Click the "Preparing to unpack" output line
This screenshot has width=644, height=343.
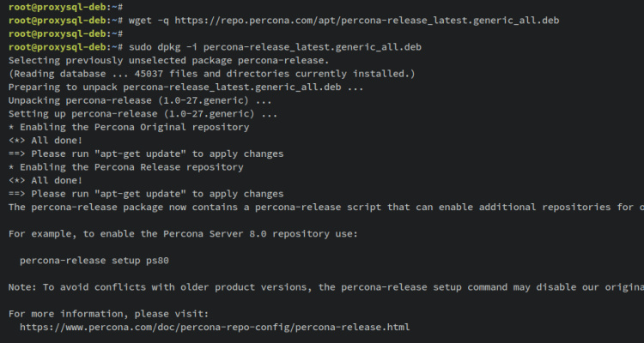(185, 87)
